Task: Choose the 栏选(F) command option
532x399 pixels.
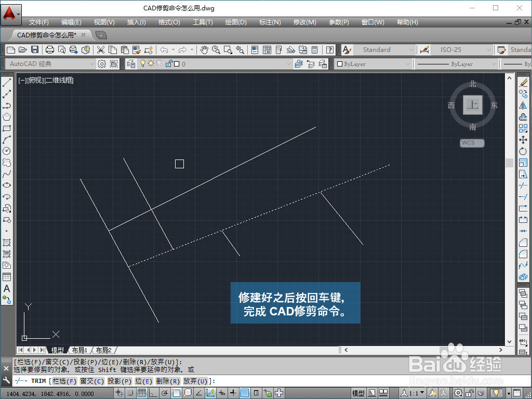Action: click(64, 381)
